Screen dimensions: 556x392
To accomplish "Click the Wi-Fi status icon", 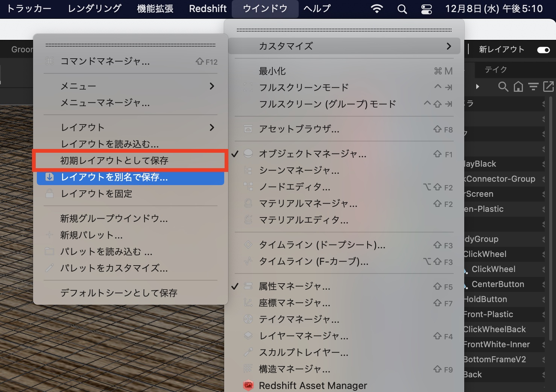I will point(377,9).
